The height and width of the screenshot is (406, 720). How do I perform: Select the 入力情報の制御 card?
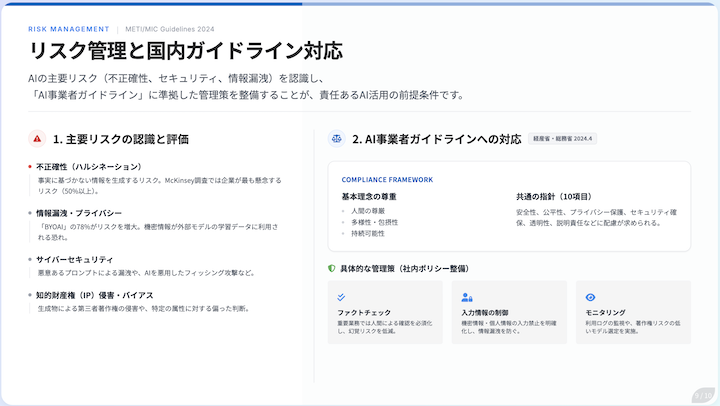(509, 312)
